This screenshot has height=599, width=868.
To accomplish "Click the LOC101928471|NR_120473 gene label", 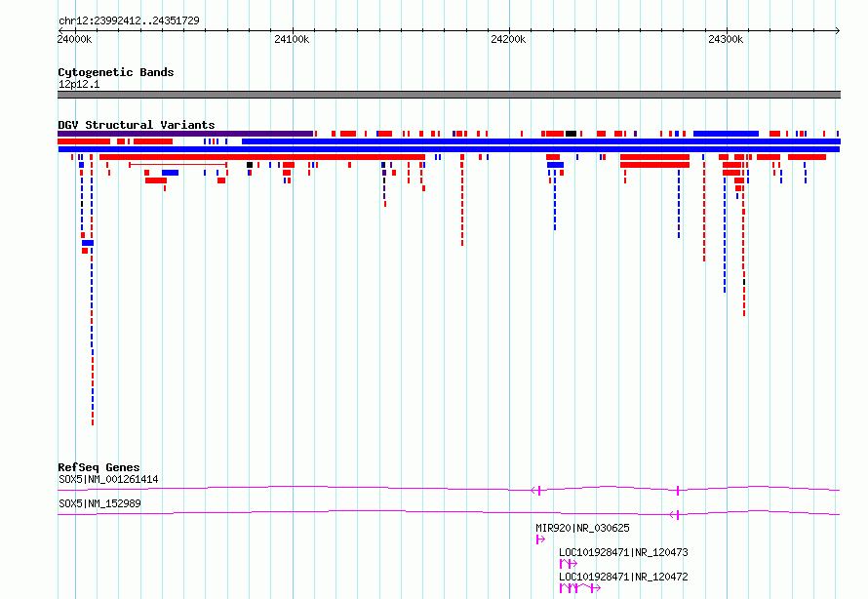I will click(x=623, y=552).
